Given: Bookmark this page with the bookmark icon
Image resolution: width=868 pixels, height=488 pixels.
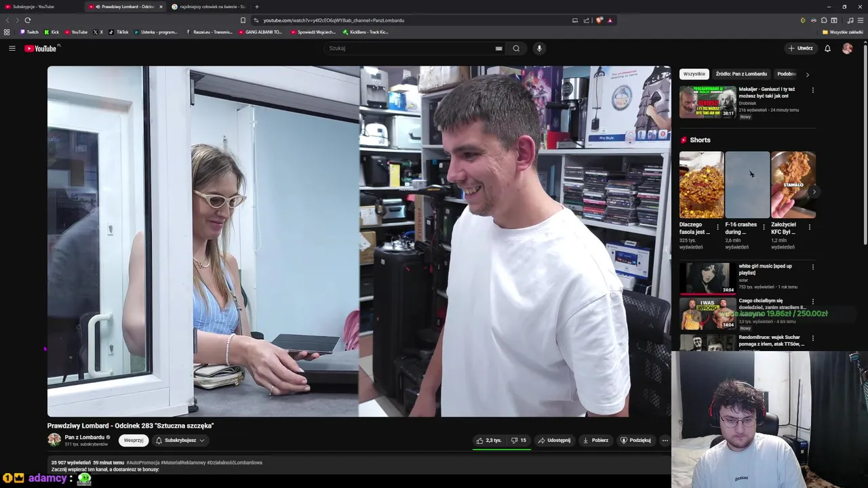Looking at the screenshot, I should pyautogui.click(x=243, y=20).
